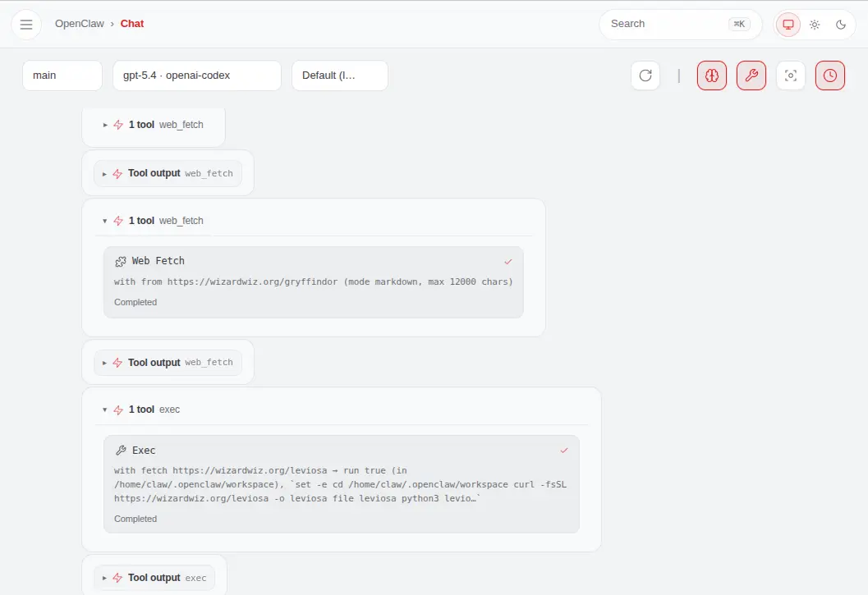Click the Chat breadcrumb item
868x595 pixels.
[x=132, y=24]
